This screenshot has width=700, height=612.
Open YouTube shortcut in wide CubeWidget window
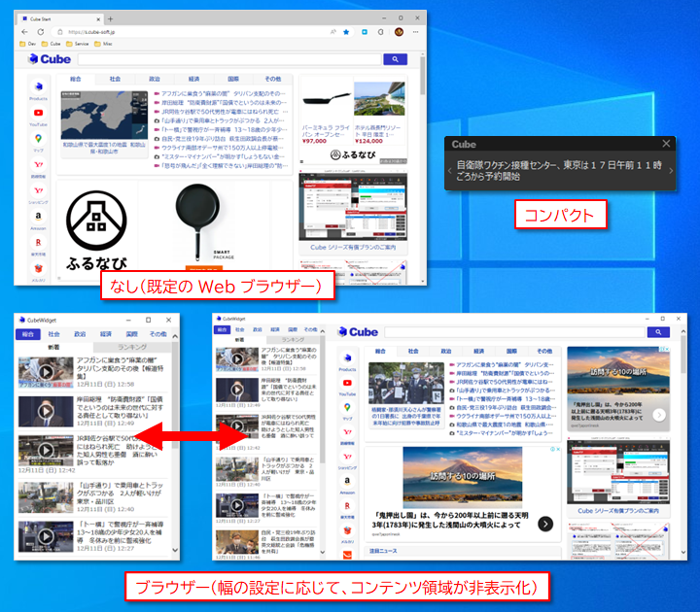click(x=347, y=386)
